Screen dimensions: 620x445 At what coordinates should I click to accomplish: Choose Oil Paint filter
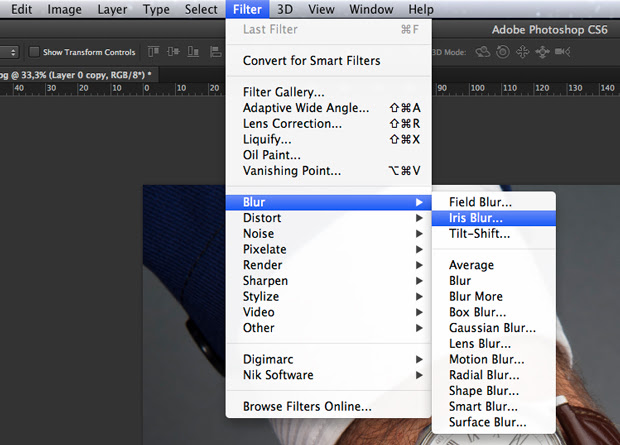(329, 155)
